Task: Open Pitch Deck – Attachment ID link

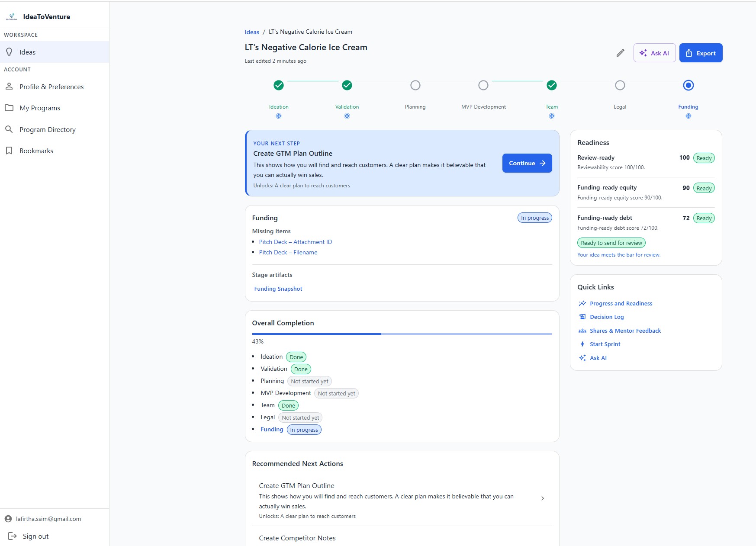Action: click(x=296, y=242)
